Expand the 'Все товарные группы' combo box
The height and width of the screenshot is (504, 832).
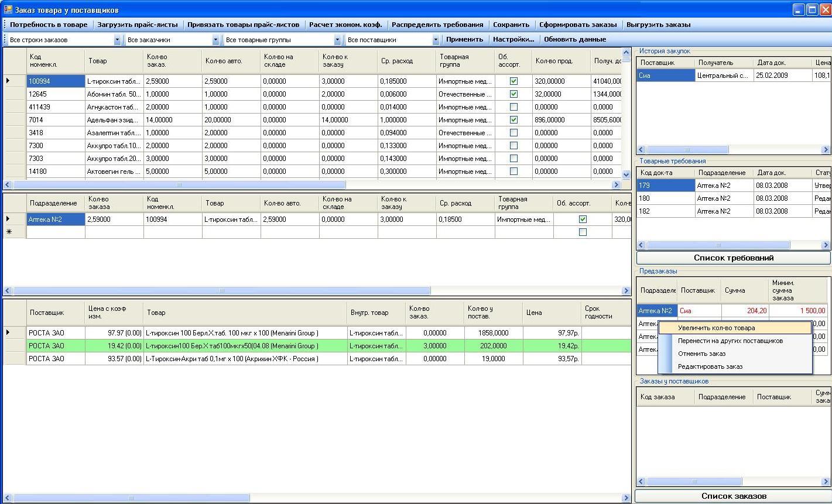[x=337, y=40]
